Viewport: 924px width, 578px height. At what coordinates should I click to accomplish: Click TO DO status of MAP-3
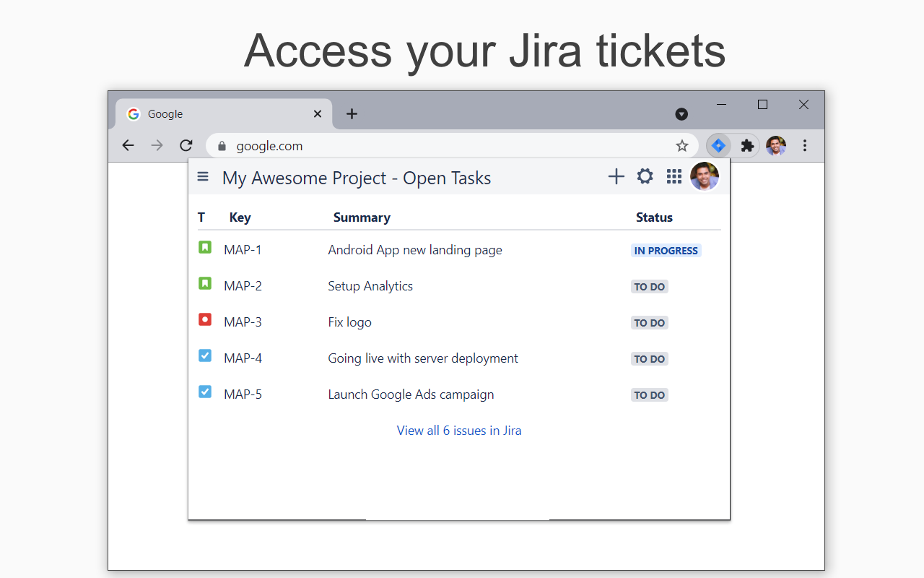[650, 323]
